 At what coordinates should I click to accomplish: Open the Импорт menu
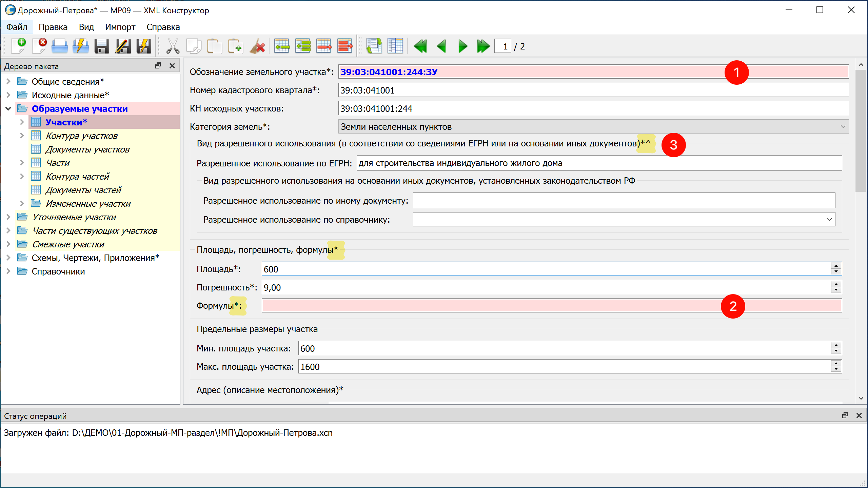(x=120, y=27)
